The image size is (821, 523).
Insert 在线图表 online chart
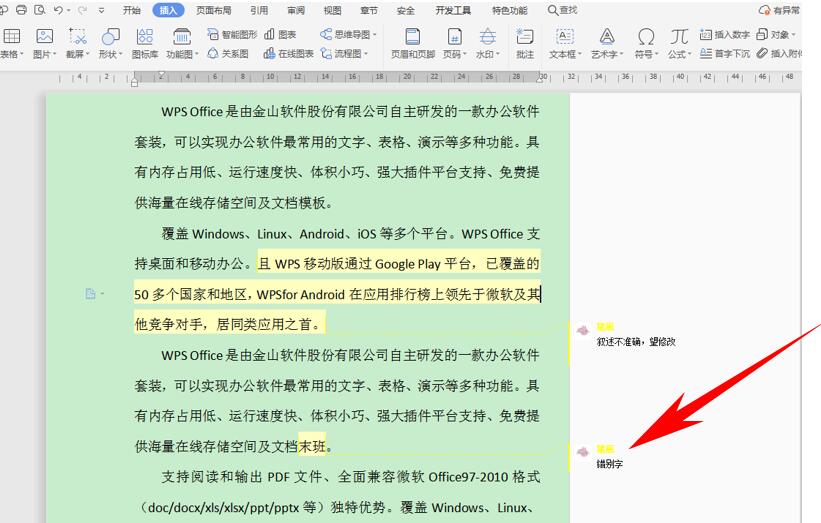(289, 53)
